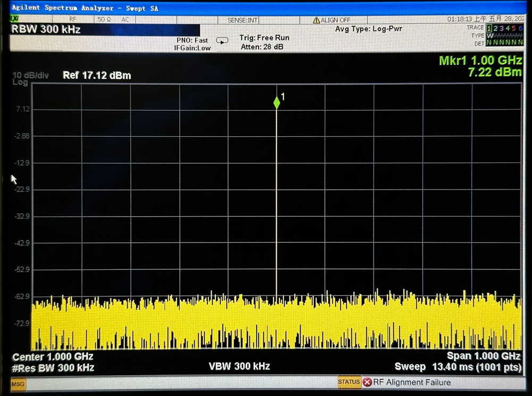
Task: Select trace 1 in the TRACE row
Action: 489,28
